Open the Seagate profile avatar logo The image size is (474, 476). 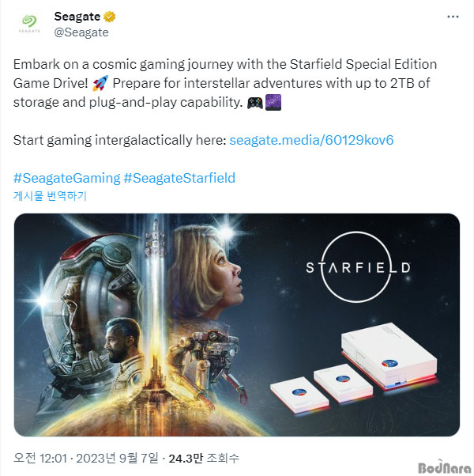[x=29, y=24]
